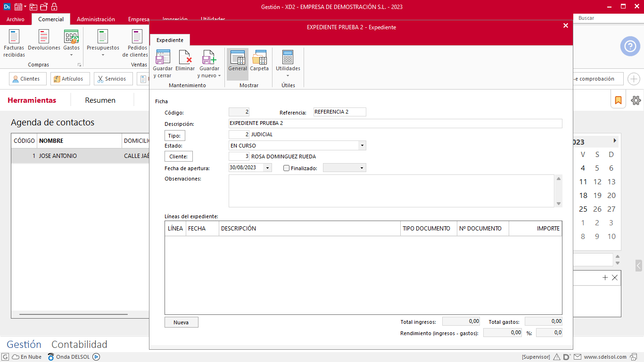This screenshot has width=644, height=362.
Task: Select the General view icon
Action: point(238,58)
